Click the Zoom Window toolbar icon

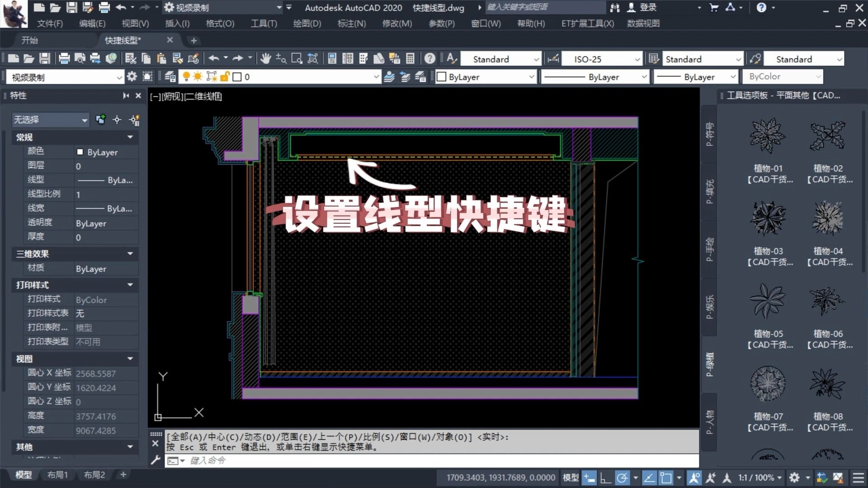pyautogui.click(x=297, y=58)
